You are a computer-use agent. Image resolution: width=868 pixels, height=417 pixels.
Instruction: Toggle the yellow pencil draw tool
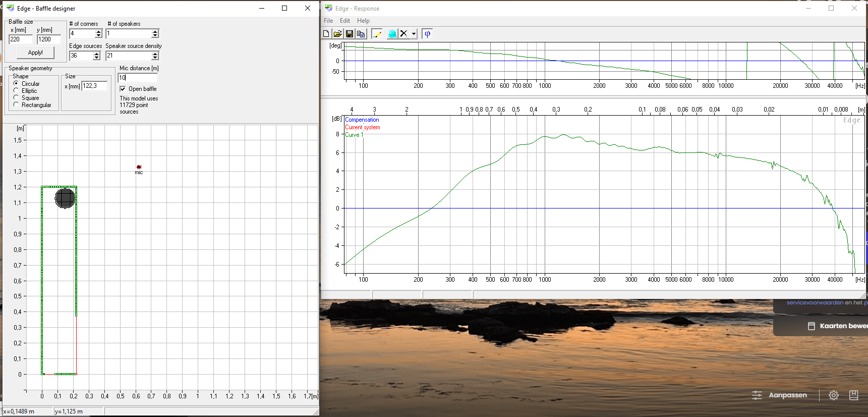(377, 34)
